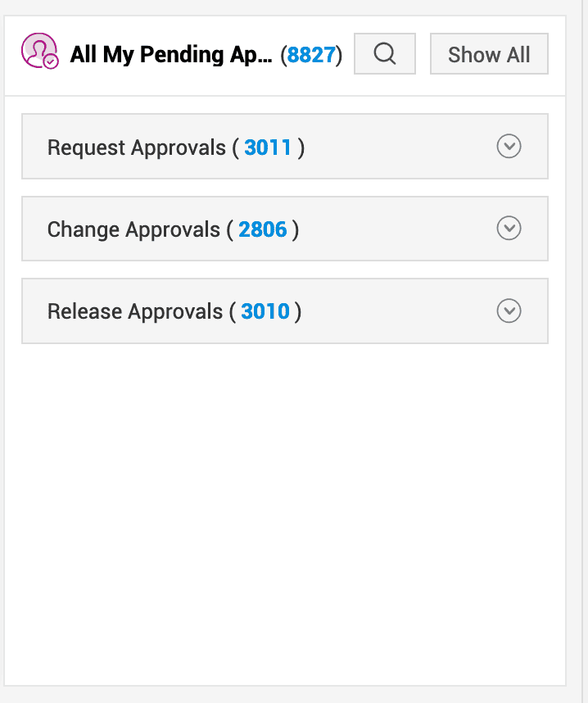Select the Change Approvals label text
Screen dimensions: 588x703
(x=133, y=229)
